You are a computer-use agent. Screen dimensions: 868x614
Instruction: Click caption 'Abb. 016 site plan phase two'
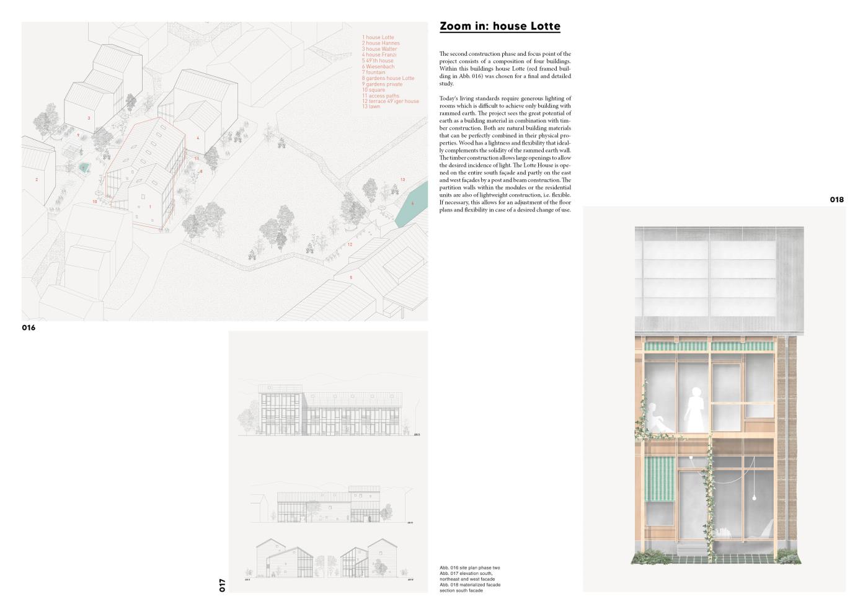coord(469,568)
